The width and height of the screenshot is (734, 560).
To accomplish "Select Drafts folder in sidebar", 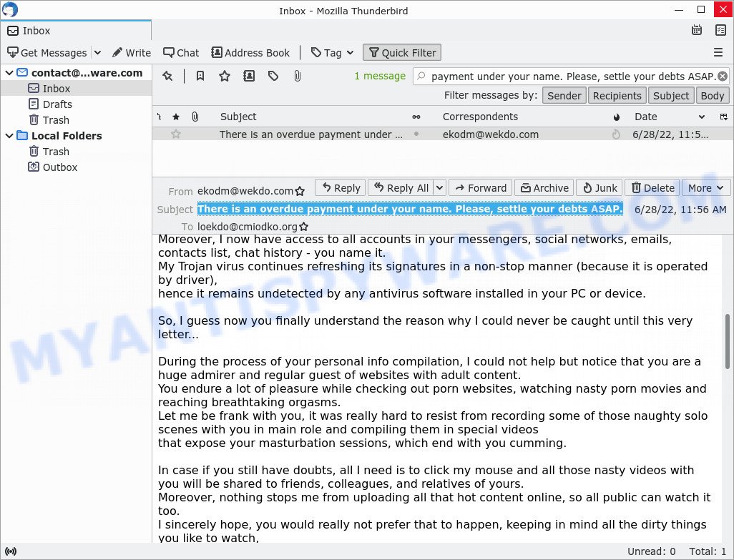I will (x=57, y=104).
